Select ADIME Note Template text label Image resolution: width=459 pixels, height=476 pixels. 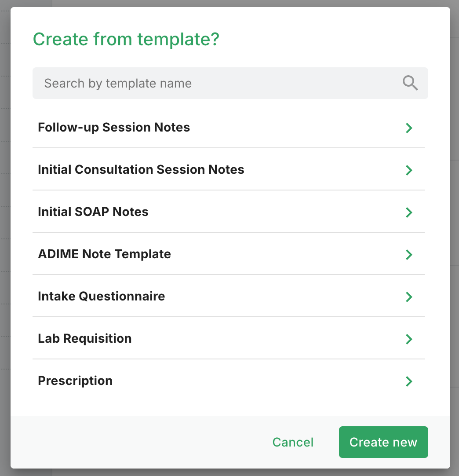click(x=104, y=254)
